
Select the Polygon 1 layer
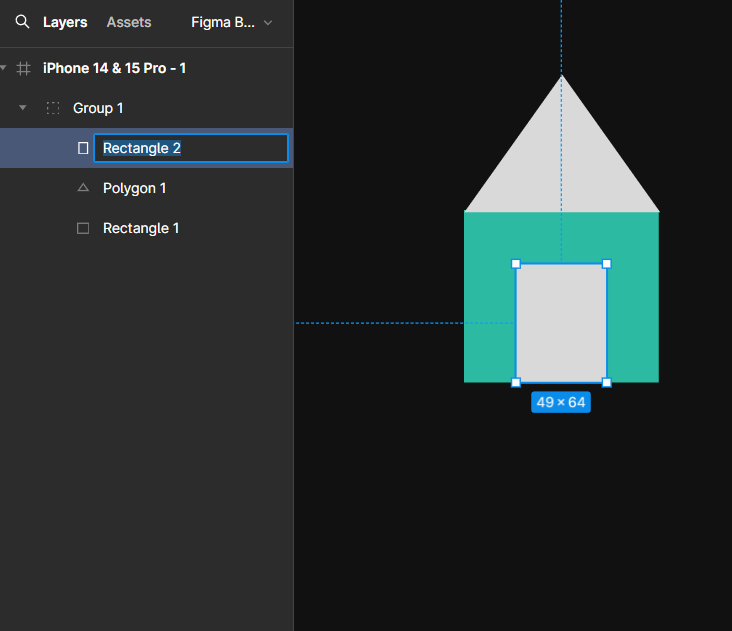click(x=134, y=188)
